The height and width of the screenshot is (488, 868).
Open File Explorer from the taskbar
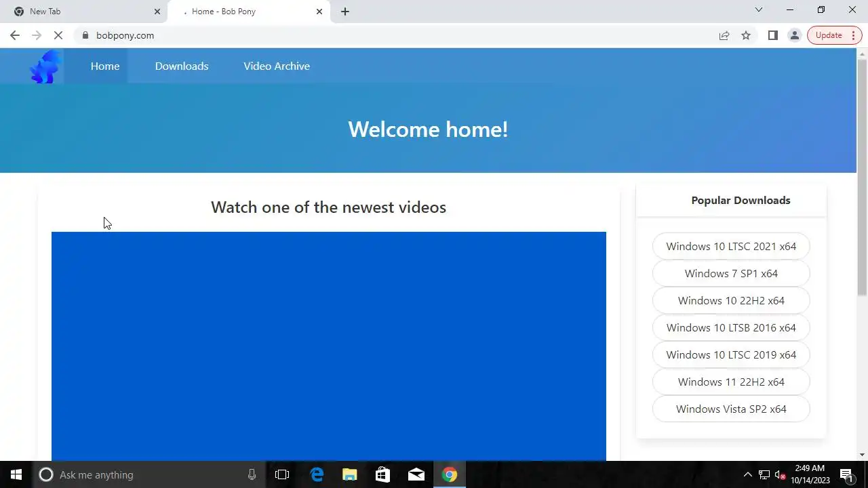pos(350,474)
